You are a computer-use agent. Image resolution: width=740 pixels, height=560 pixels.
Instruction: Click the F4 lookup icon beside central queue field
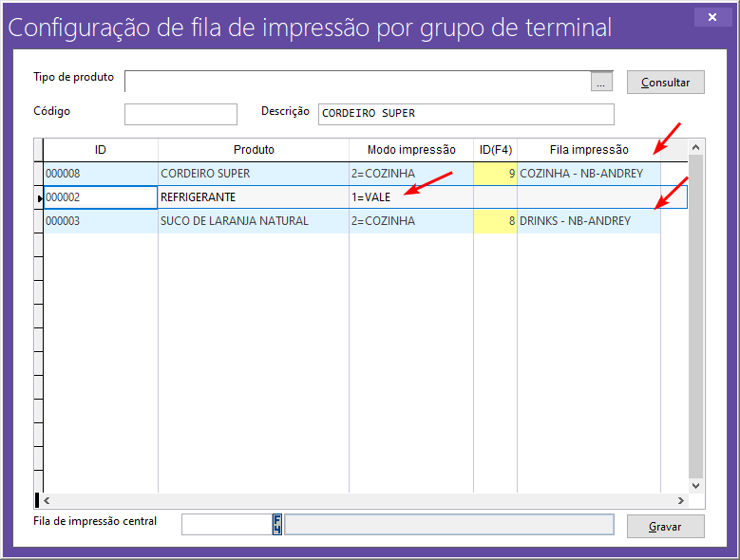point(278,525)
